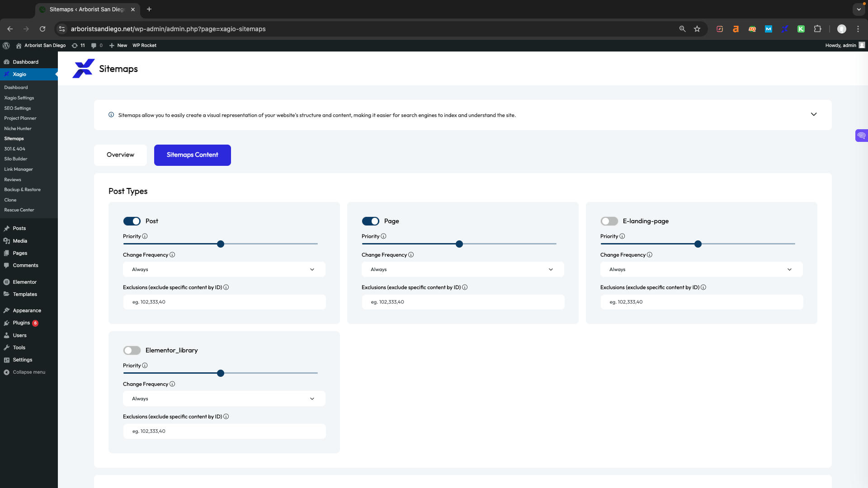Screen dimensions: 868x488
Task: Adjust the E-landing-page Priority slider handle
Action: pyautogui.click(x=698, y=244)
